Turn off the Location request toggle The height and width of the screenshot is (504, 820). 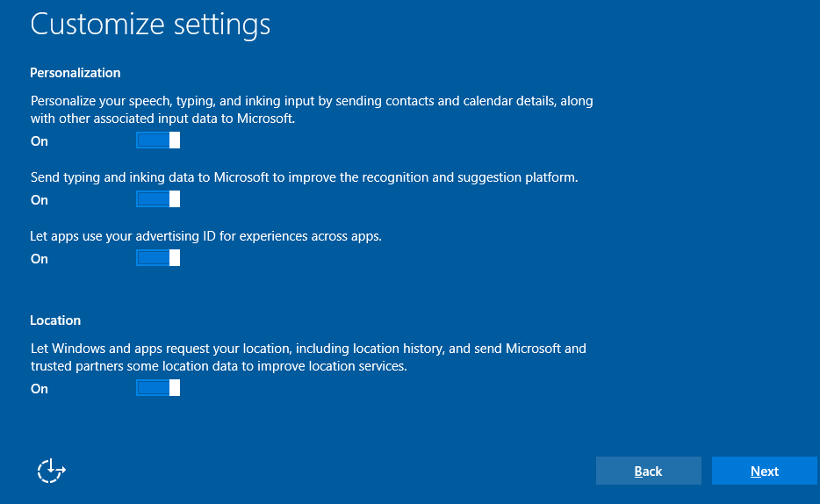pos(158,388)
